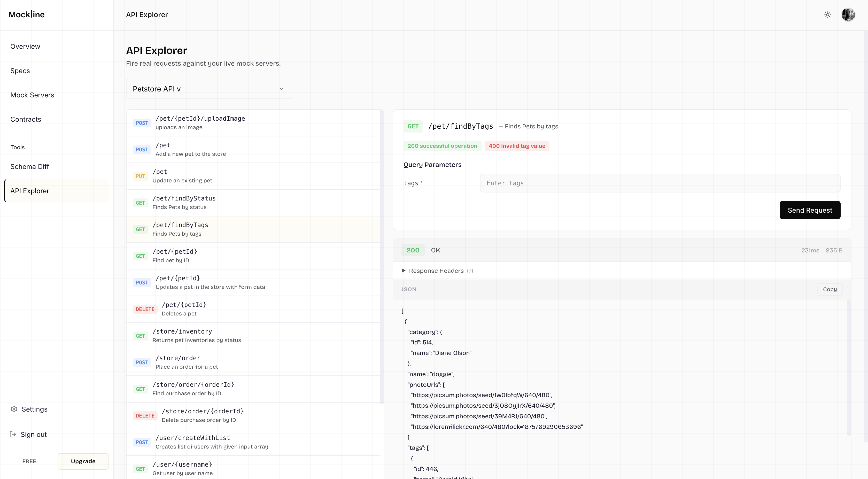Open the Contracts page
The image size is (868, 479).
point(26,119)
